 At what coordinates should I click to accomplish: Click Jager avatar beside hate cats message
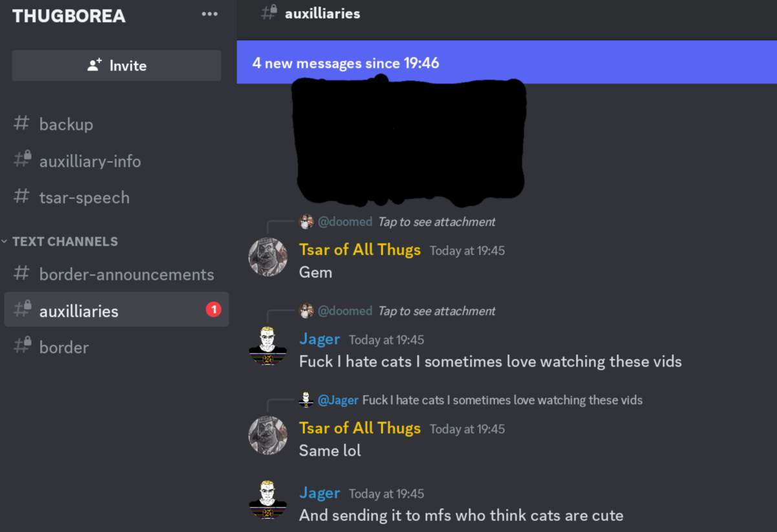point(268,346)
